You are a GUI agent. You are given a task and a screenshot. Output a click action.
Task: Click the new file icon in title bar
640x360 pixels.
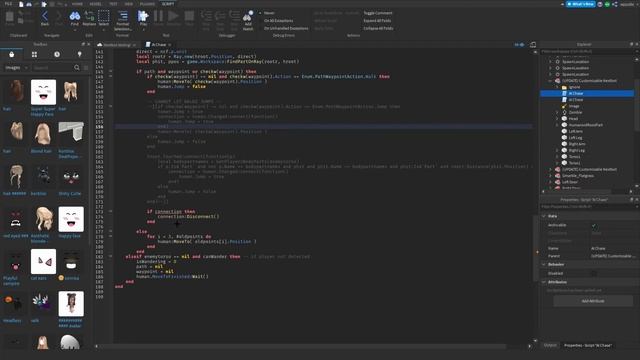[21, 4]
